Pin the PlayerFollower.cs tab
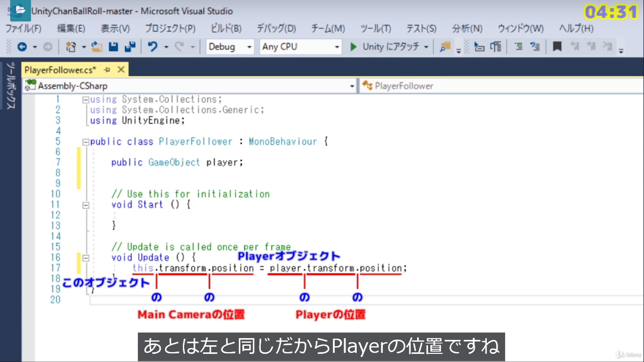644x362 pixels. click(x=107, y=70)
